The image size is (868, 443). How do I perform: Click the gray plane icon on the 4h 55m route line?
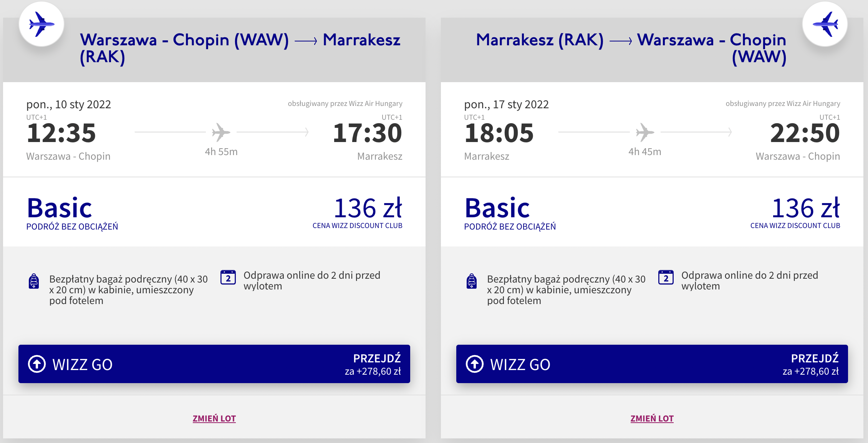pyautogui.click(x=221, y=132)
